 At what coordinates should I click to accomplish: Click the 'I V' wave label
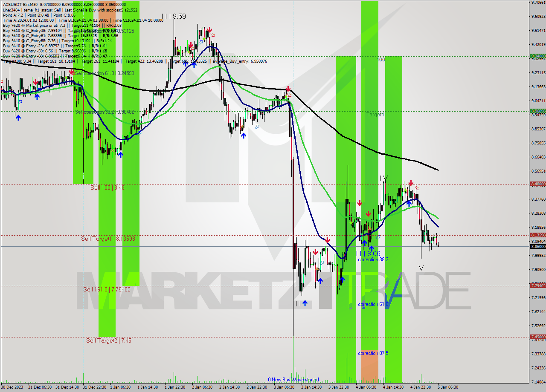383,178
